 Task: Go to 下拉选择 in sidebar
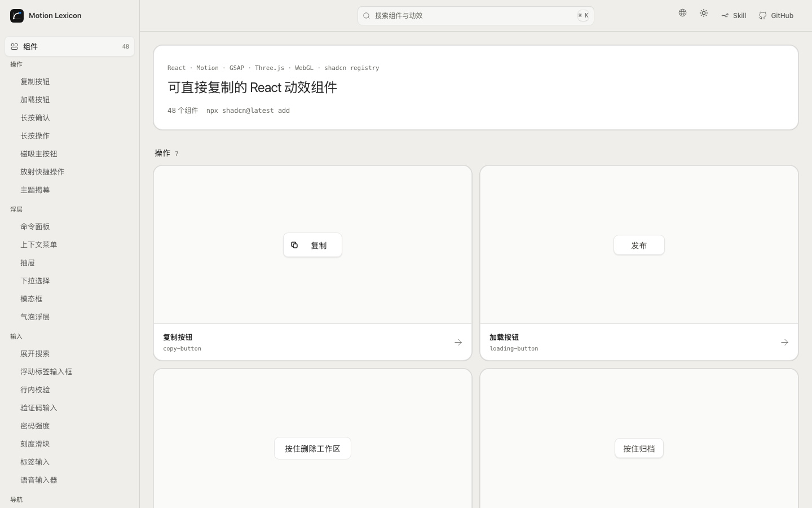35,281
